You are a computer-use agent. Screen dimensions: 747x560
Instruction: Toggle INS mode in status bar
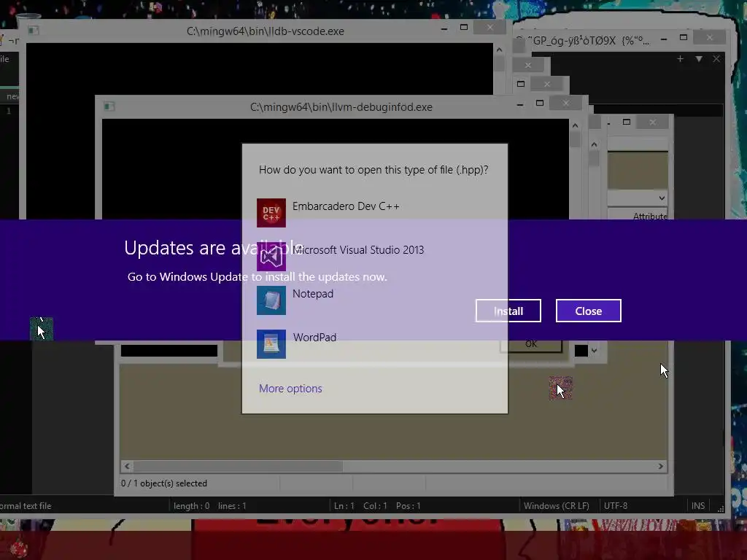point(698,506)
